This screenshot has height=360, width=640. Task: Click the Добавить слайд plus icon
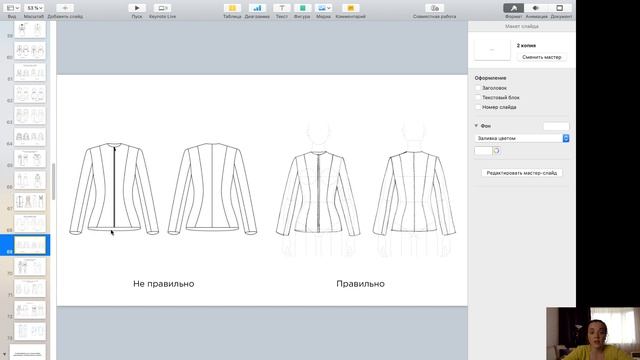[65, 8]
